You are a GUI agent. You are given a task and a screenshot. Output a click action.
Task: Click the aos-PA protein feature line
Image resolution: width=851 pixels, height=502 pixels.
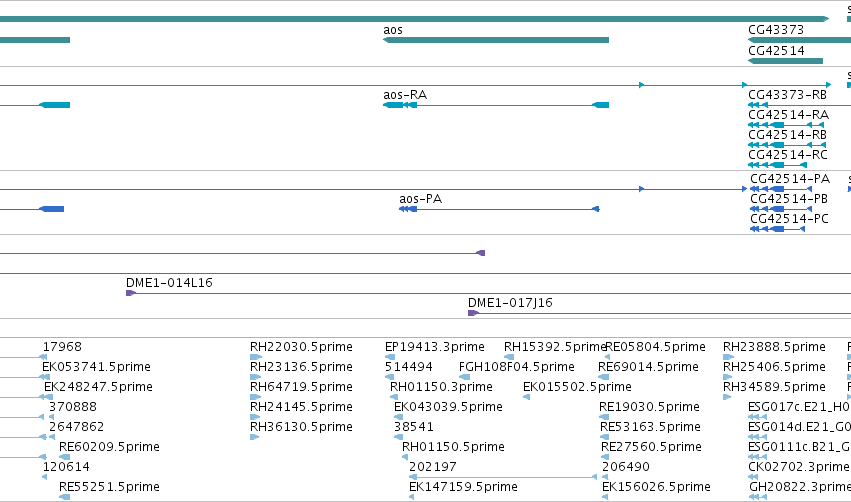click(499, 209)
